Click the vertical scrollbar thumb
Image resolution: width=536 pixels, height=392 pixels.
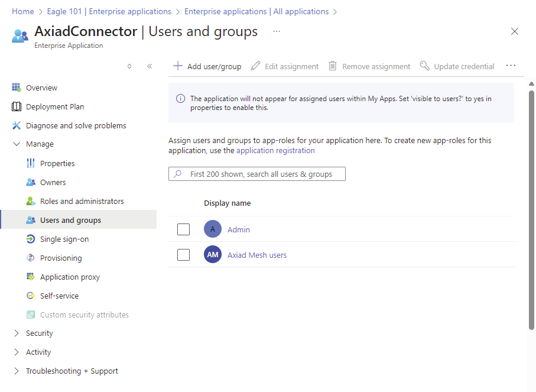(531, 210)
